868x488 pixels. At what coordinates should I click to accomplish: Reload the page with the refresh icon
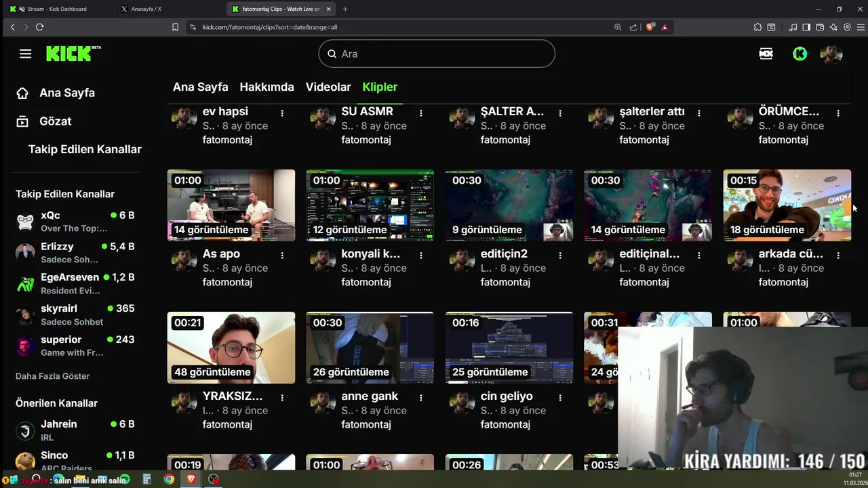39,27
